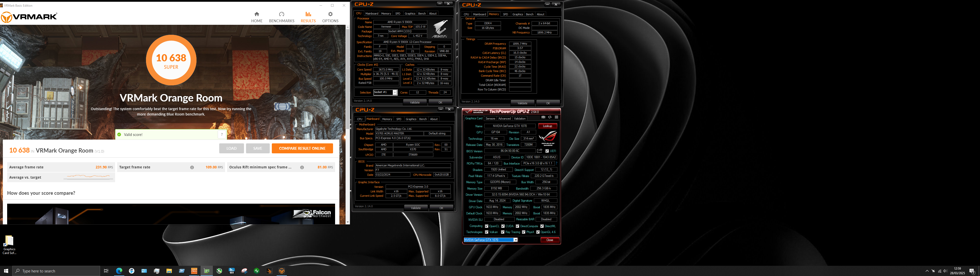This screenshot has height=276, width=980.
Task: Share BIOS via export icon in GPU-Z
Action: click(540, 151)
